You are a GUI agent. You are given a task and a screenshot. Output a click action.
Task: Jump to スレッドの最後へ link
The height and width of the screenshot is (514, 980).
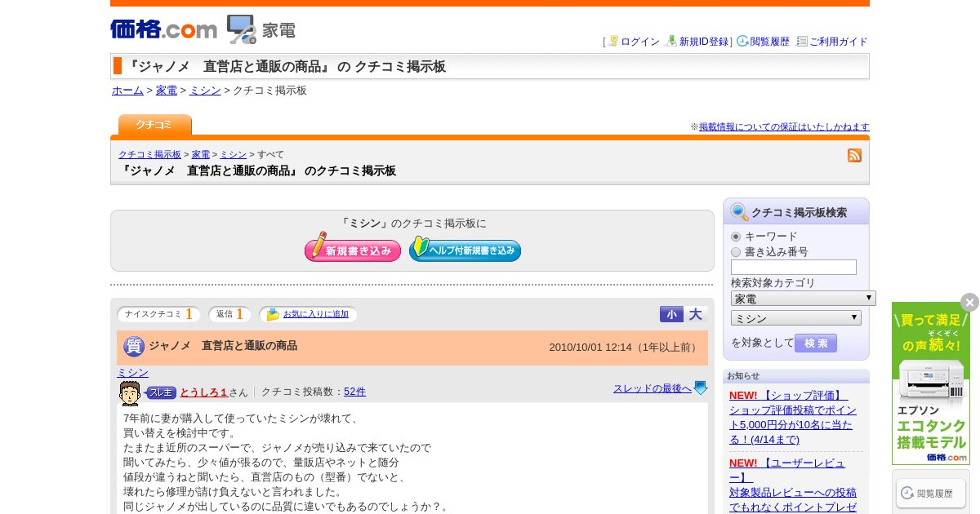[653, 388]
